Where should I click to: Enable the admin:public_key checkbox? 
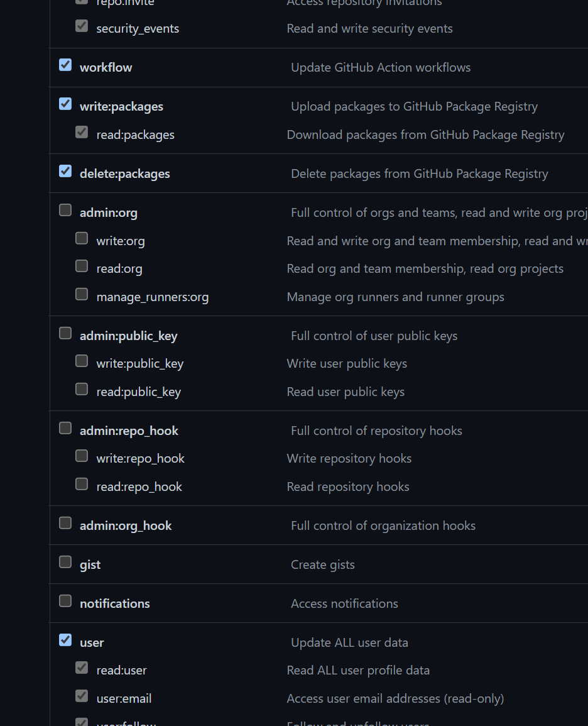coord(65,333)
